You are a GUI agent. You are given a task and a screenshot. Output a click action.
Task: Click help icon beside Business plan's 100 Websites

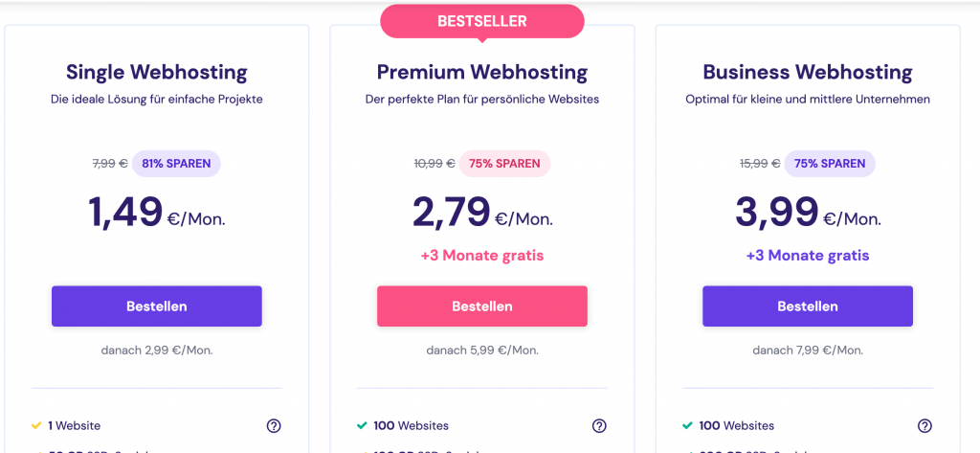tap(924, 426)
